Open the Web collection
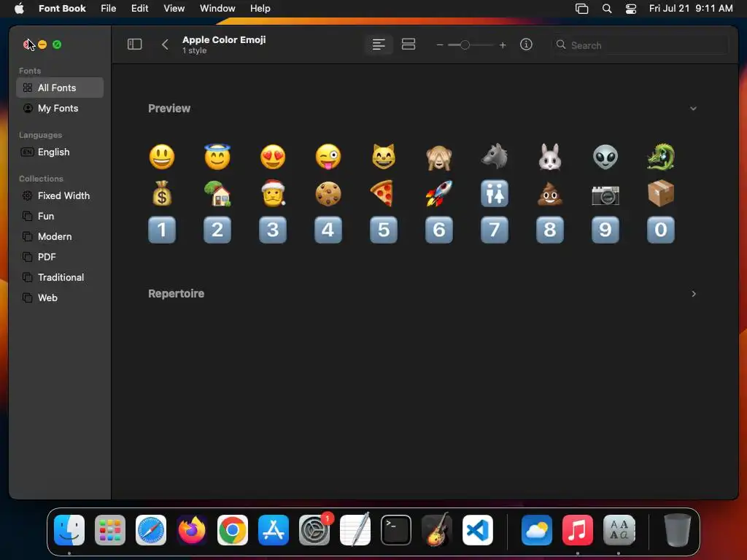Image resolution: width=747 pixels, height=560 pixels. 60,298
